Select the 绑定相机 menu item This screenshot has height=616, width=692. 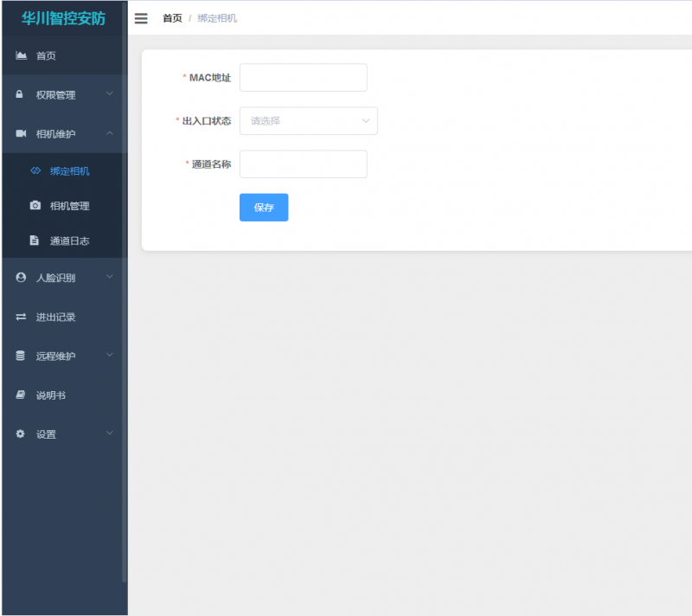point(69,171)
